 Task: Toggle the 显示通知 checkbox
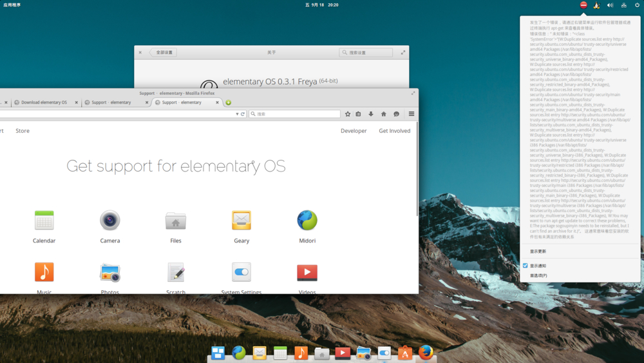point(526,266)
